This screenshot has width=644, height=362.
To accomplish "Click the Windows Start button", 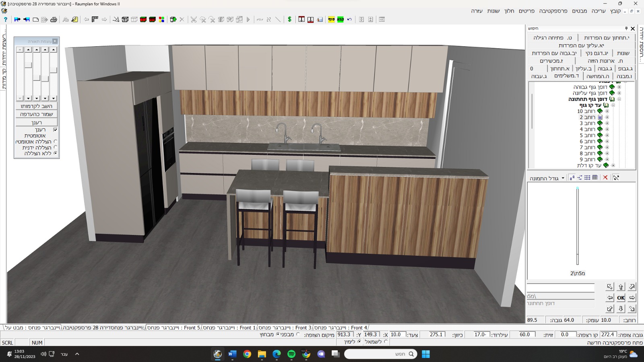I will [x=426, y=354].
